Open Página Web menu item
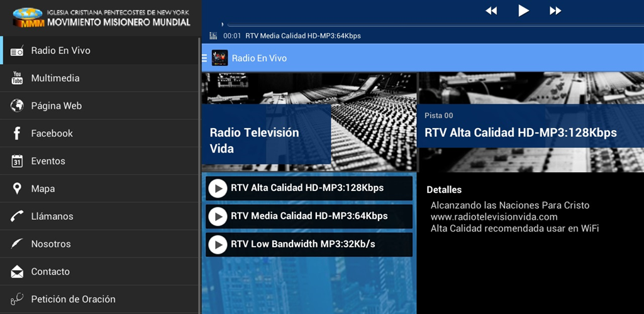The width and height of the screenshot is (644, 314). [x=99, y=106]
